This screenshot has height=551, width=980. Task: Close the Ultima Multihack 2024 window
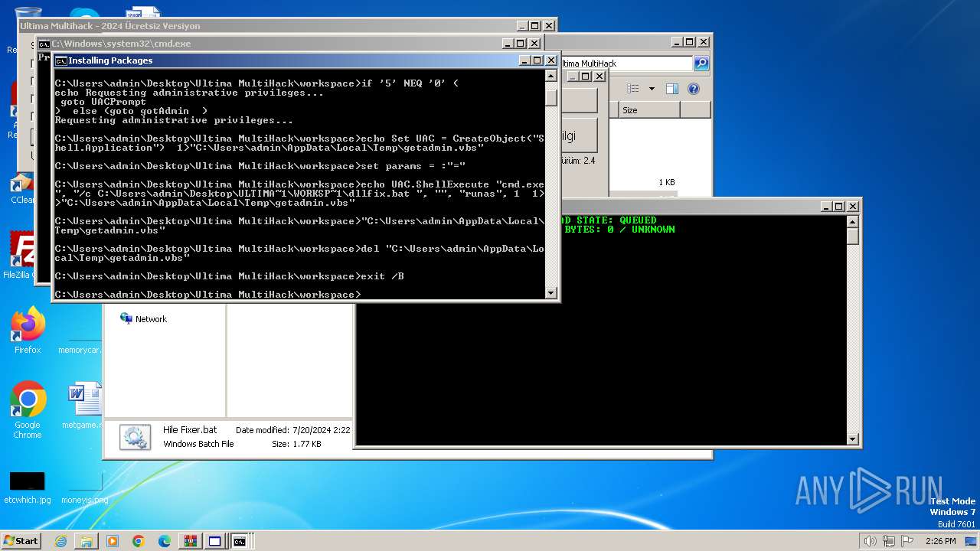549,25
